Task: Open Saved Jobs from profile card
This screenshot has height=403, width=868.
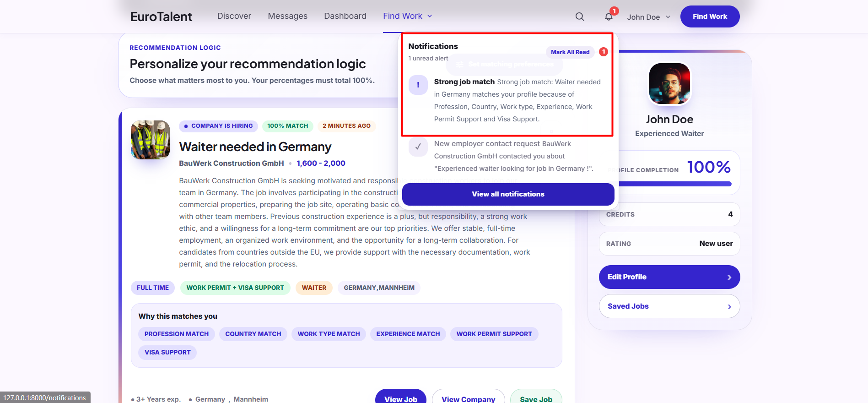Action: click(669, 306)
